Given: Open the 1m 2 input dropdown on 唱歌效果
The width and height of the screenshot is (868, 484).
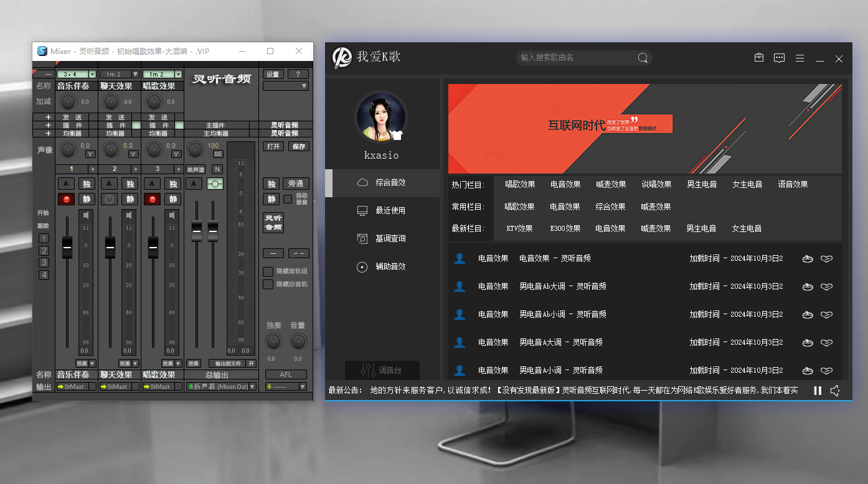Looking at the screenshot, I should click(x=179, y=75).
